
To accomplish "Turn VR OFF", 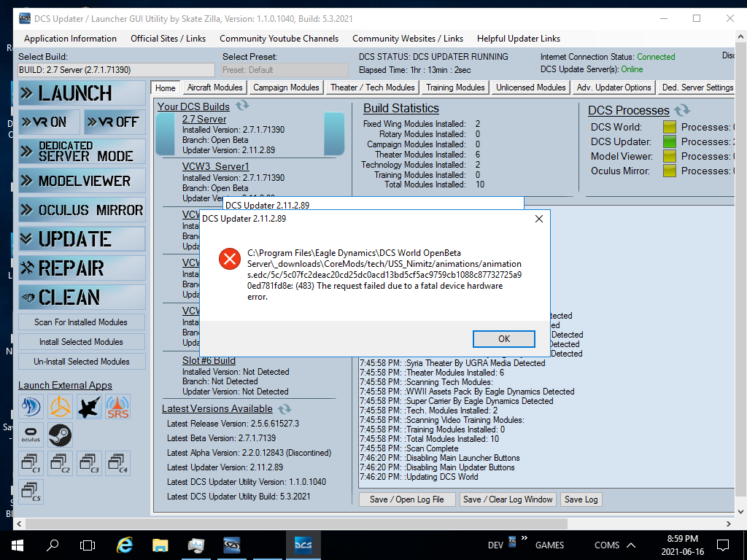I will pyautogui.click(x=115, y=122).
